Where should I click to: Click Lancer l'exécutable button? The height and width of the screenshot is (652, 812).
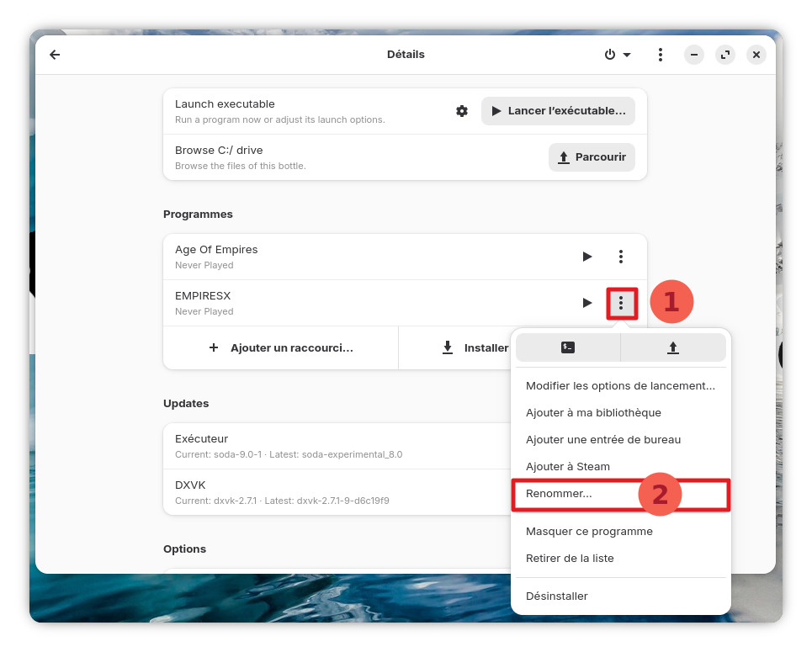click(558, 111)
